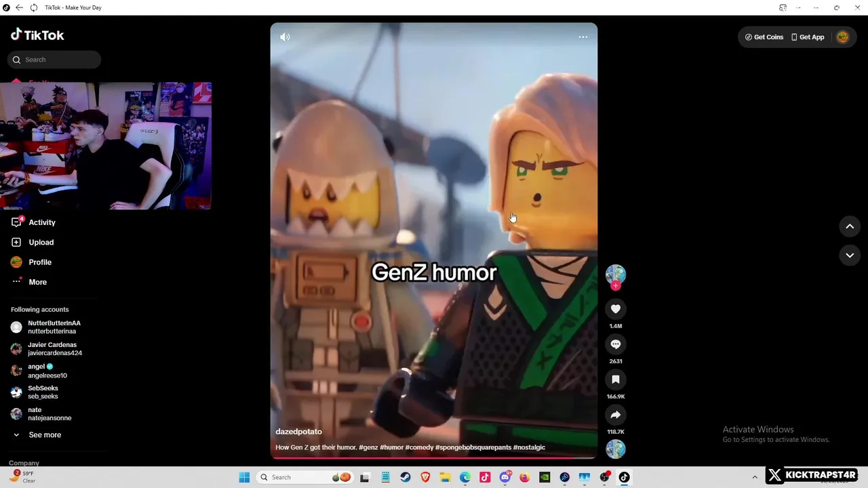
Task: Open Steam from the taskbar
Action: pos(406,477)
